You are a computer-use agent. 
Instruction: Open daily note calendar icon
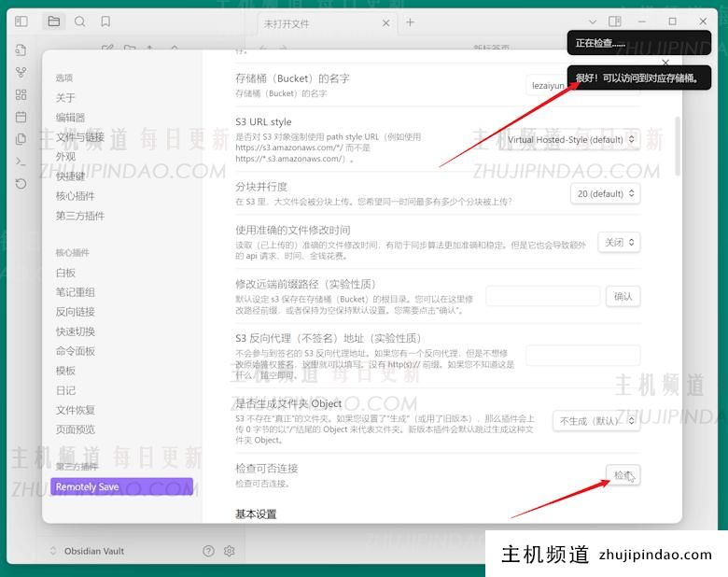[21, 117]
